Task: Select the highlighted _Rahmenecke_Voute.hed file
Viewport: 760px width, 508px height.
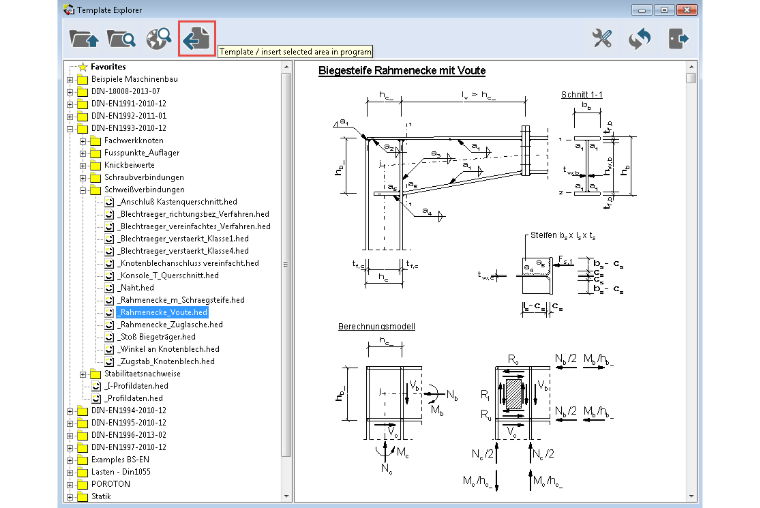Action: (x=163, y=312)
